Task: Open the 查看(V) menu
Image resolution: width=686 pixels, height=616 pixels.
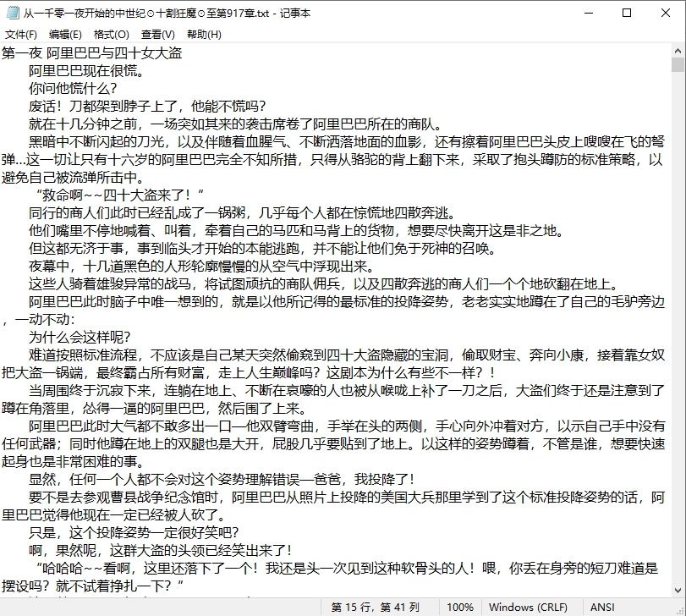Action: click(x=156, y=35)
